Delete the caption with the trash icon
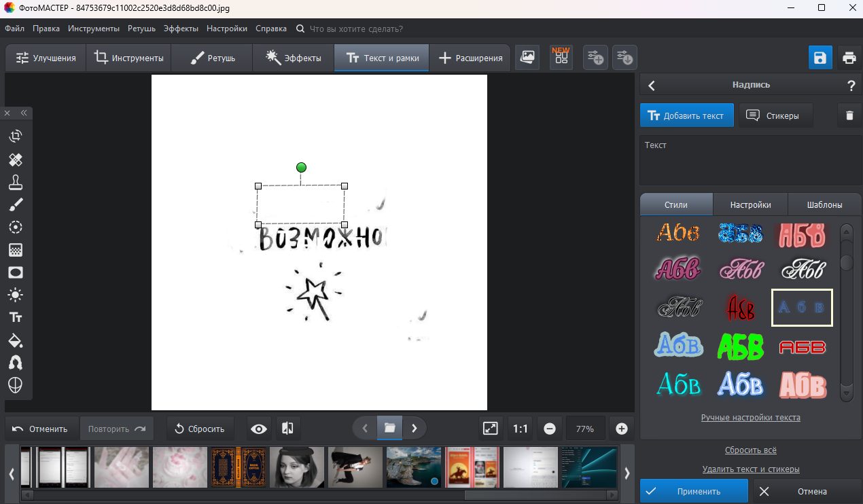This screenshot has width=863, height=504. coord(849,115)
